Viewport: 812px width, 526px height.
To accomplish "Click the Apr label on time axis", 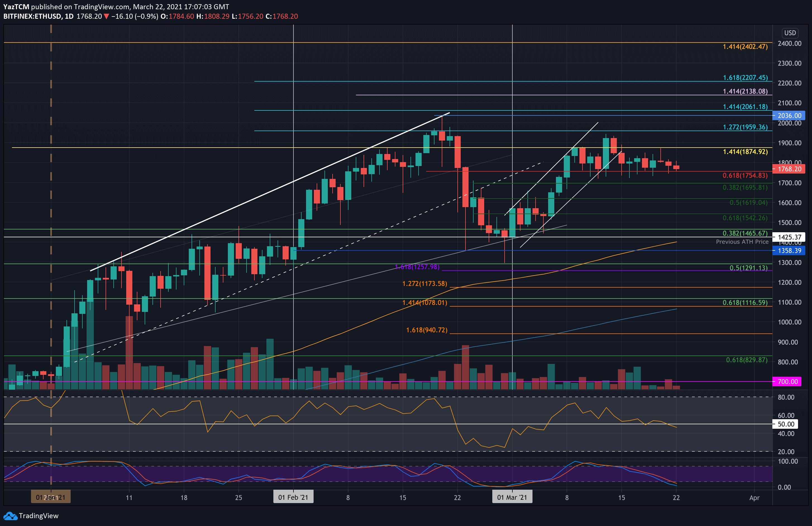I will 754,498.
